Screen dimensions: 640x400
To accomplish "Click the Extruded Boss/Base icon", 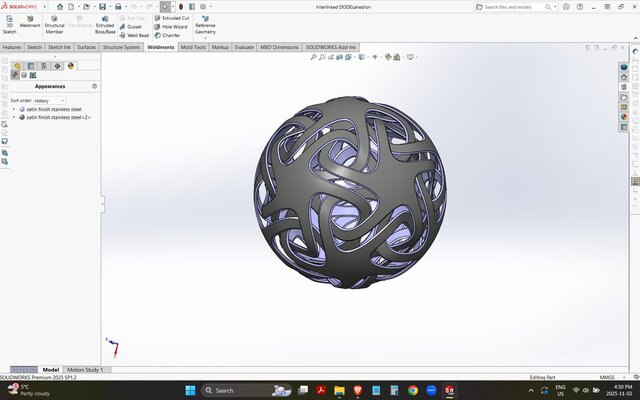I will click(x=105, y=23).
